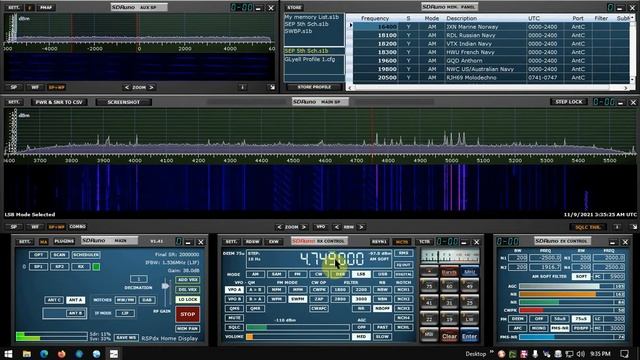
Task: Open Firefox from the taskbar
Action: point(61,354)
